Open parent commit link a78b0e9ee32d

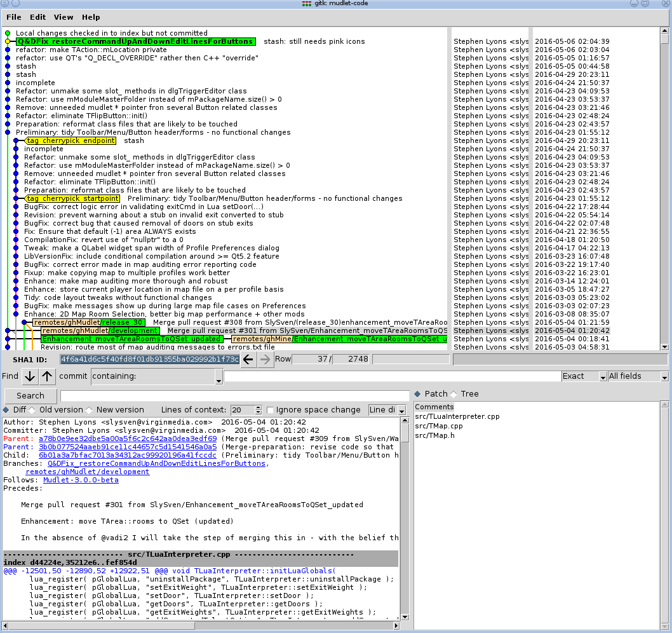tap(128, 439)
